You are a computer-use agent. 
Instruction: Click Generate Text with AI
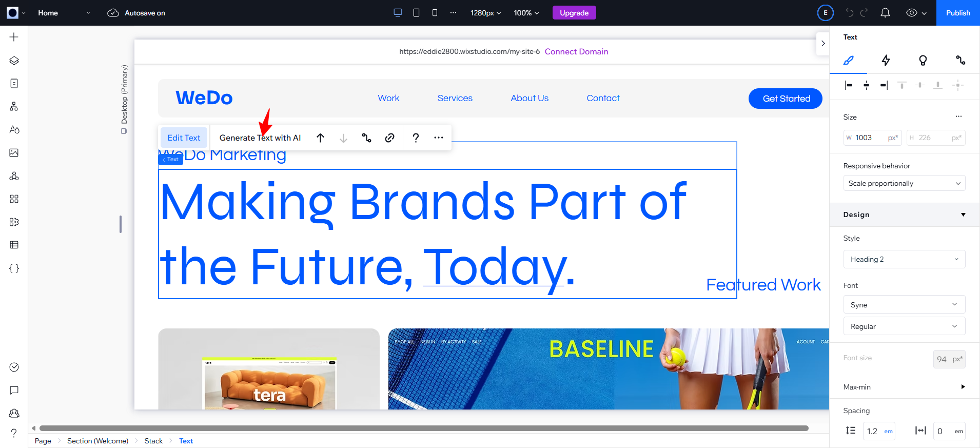point(260,138)
